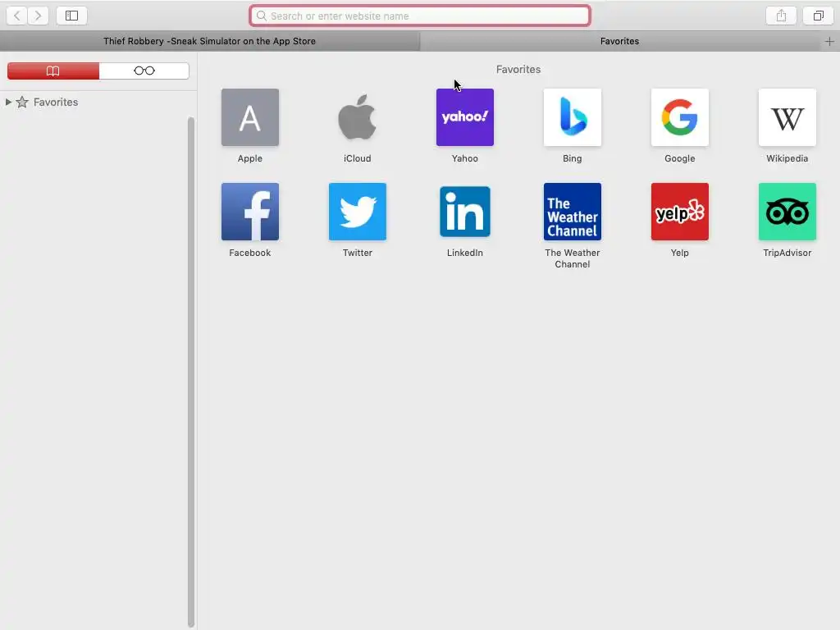The image size is (840, 630).
Task: Open Yahoo favorite site
Action: pyautogui.click(x=465, y=117)
